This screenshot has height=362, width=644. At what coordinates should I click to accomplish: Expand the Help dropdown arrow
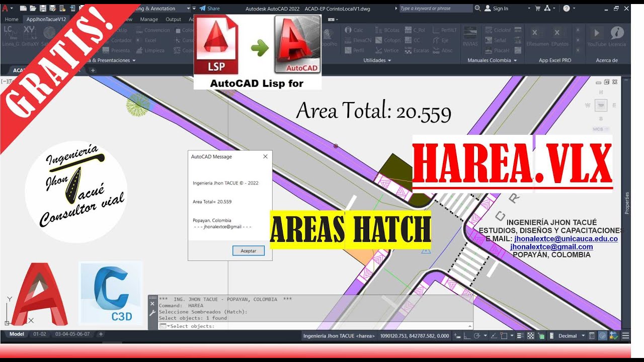click(x=575, y=9)
